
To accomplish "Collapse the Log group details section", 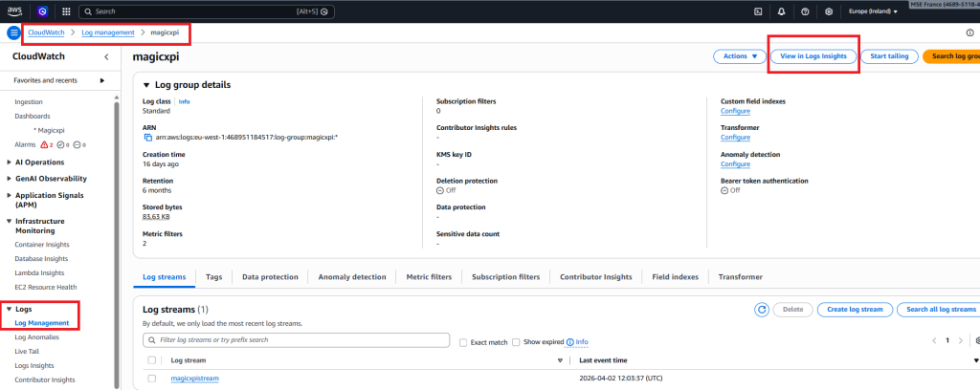I will tap(146, 85).
